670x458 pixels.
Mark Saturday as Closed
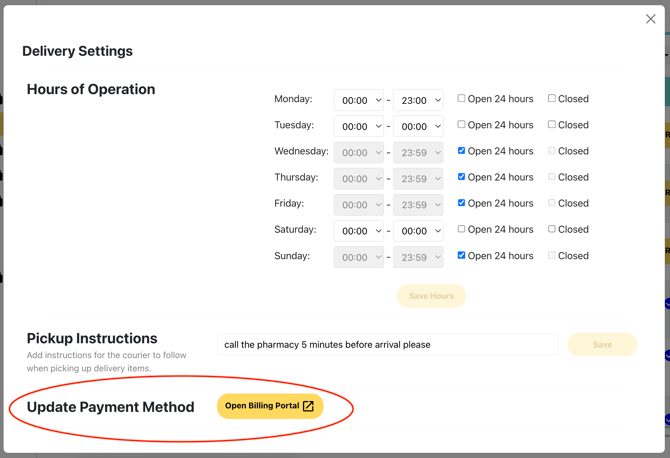[x=551, y=229]
